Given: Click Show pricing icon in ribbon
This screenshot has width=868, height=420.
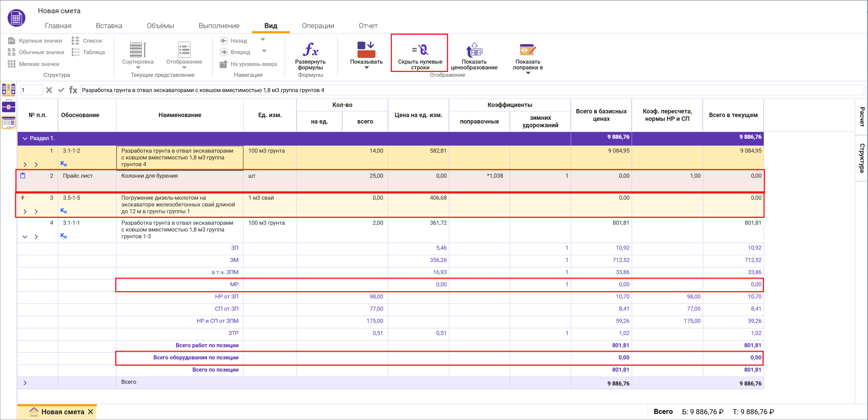Looking at the screenshot, I should click(x=474, y=50).
